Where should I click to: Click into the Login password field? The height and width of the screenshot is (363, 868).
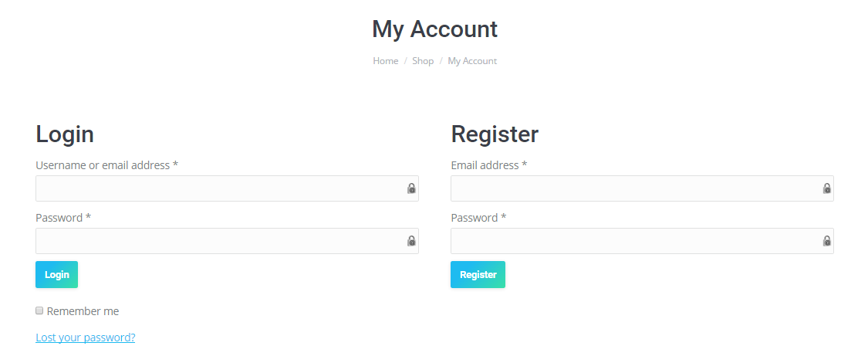tap(219, 241)
